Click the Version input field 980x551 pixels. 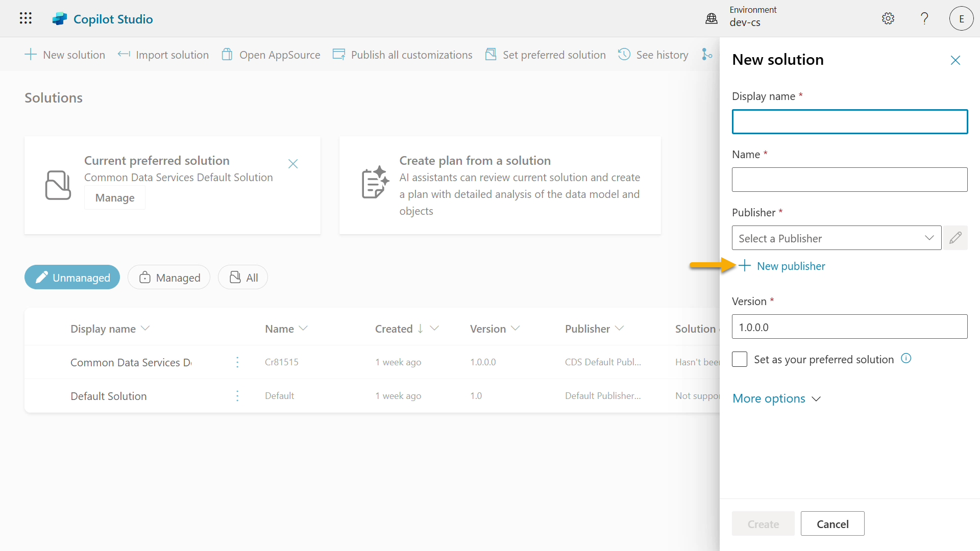[849, 327]
